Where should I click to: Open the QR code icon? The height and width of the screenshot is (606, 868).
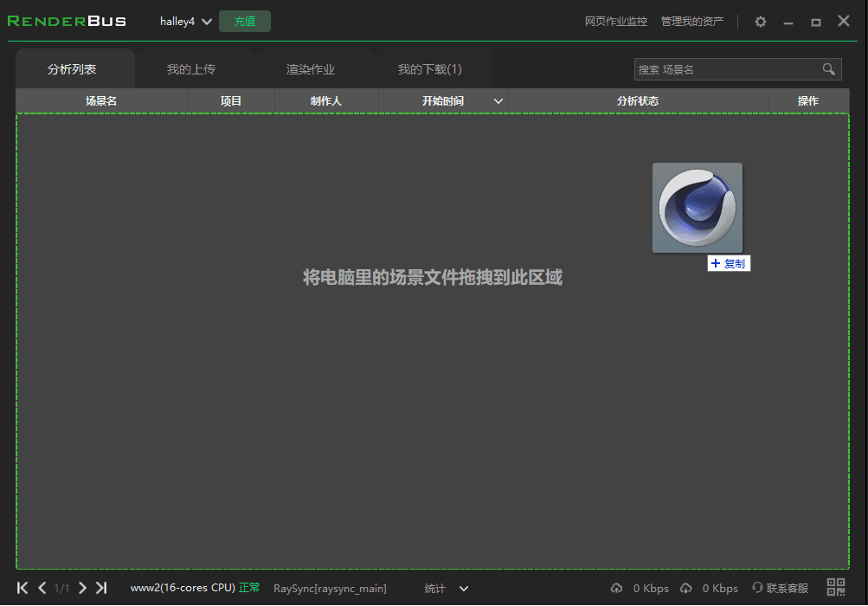pos(836,587)
